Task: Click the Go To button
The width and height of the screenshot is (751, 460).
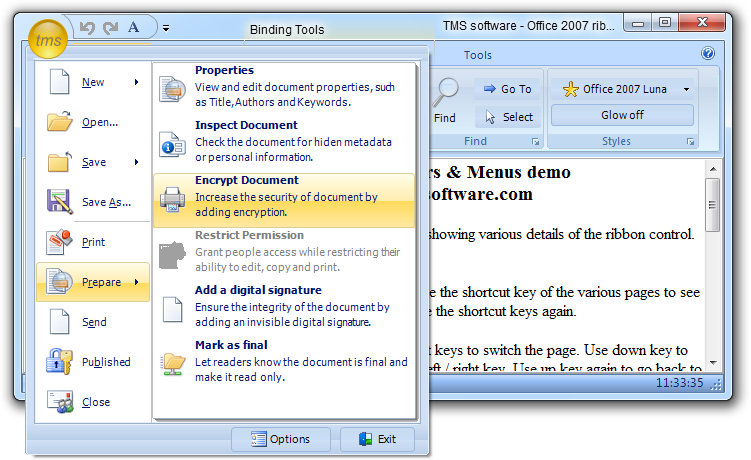Action: pos(507,89)
